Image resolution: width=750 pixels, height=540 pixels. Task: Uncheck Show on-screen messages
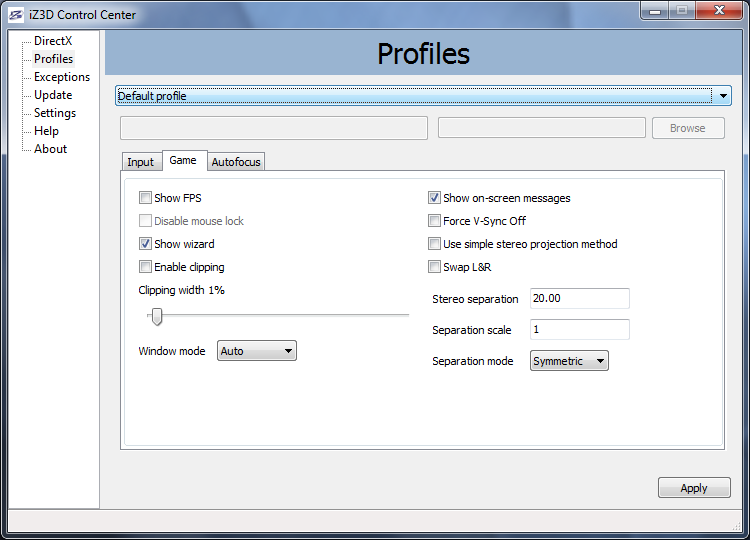coord(434,198)
